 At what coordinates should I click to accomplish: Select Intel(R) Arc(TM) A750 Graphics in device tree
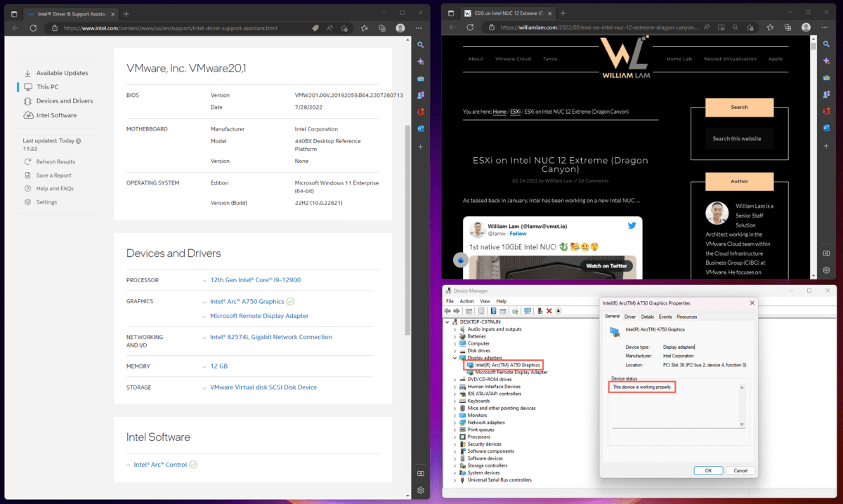click(507, 365)
